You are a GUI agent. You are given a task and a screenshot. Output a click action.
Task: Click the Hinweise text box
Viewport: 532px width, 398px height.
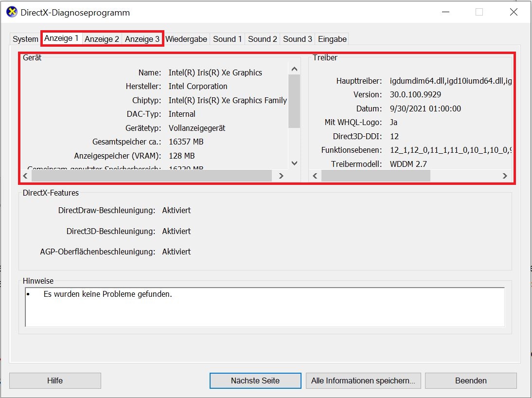coord(265,307)
